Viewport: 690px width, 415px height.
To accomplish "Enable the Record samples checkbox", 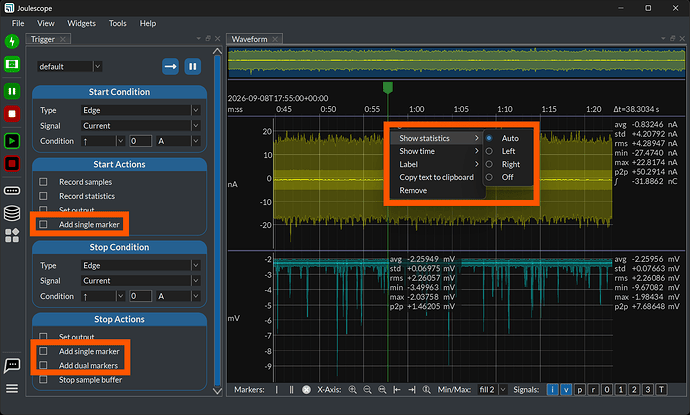I will pyautogui.click(x=43, y=182).
